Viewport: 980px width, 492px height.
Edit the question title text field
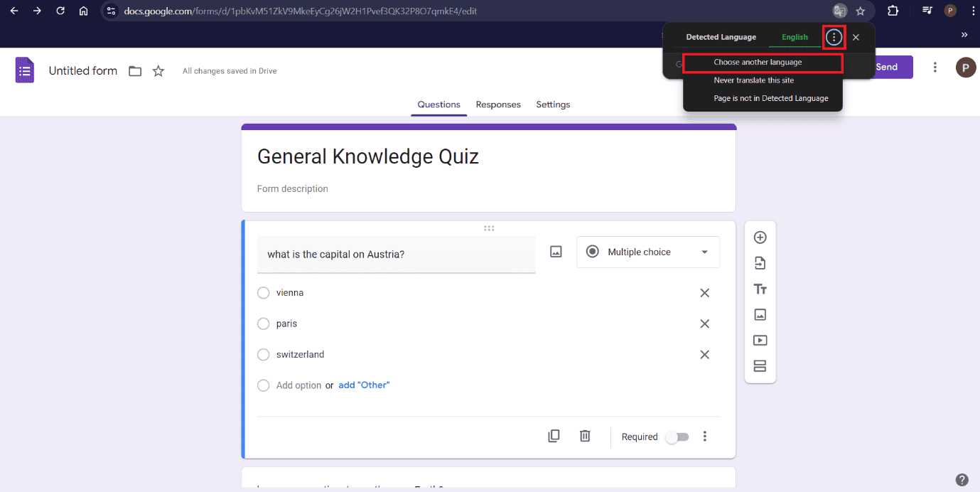click(x=397, y=255)
